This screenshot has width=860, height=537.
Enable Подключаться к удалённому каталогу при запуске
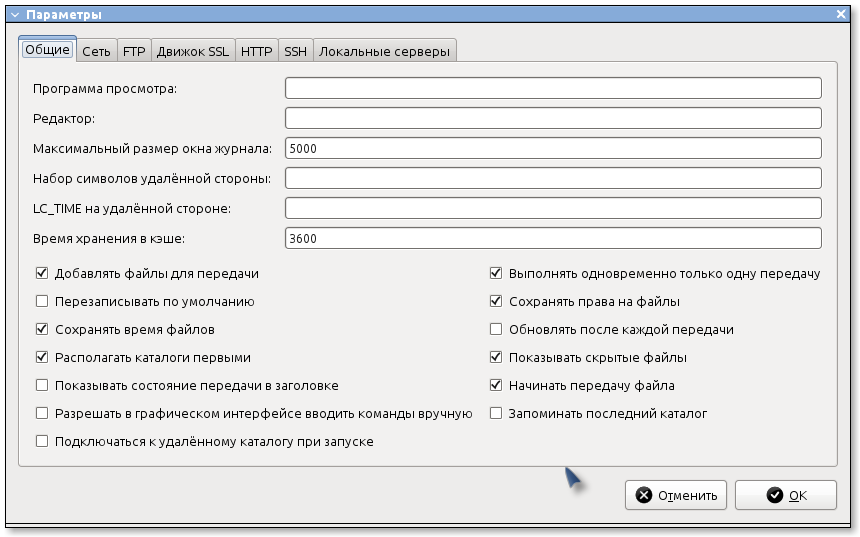42,441
